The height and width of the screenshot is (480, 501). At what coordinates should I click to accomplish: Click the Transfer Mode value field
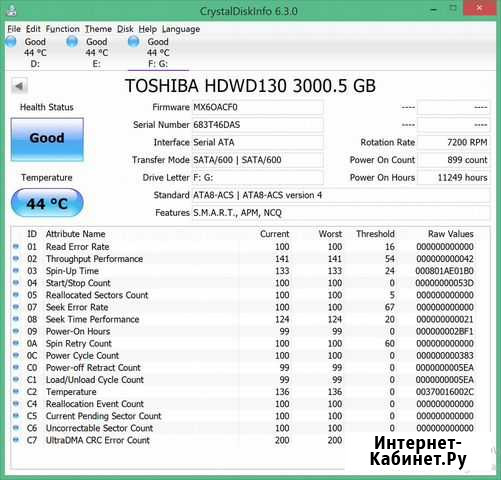click(x=257, y=160)
